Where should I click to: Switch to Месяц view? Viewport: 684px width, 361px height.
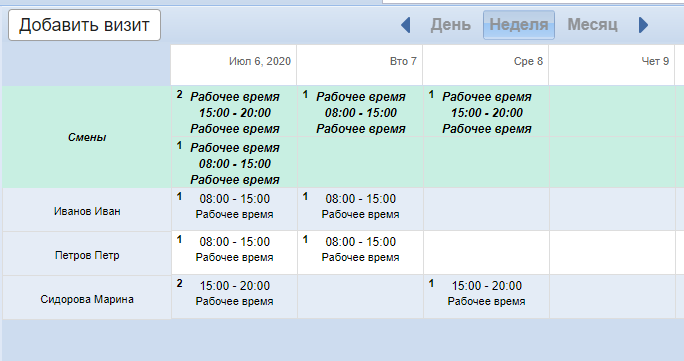click(592, 25)
